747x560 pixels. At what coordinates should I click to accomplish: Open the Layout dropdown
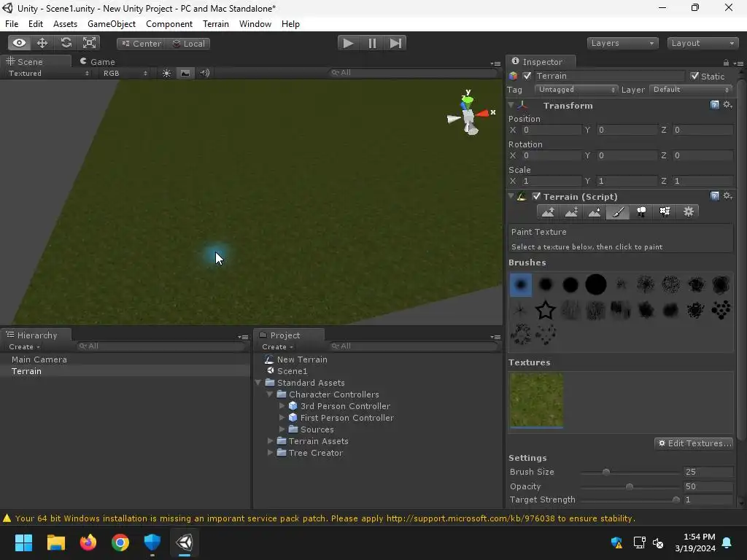[x=703, y=43]
